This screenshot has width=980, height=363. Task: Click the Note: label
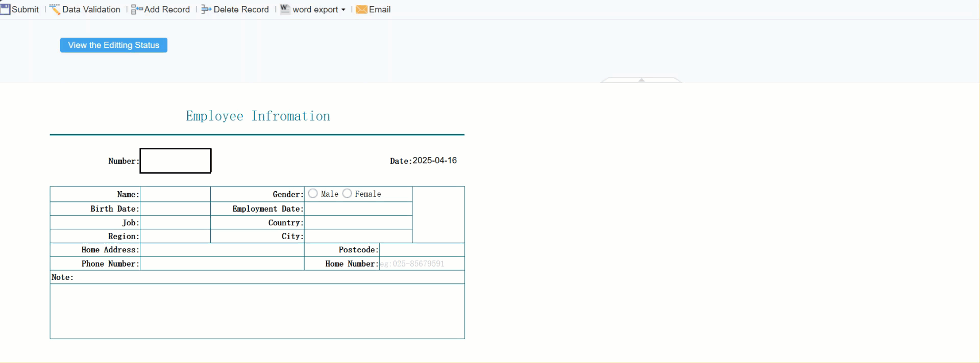point(62,277)
